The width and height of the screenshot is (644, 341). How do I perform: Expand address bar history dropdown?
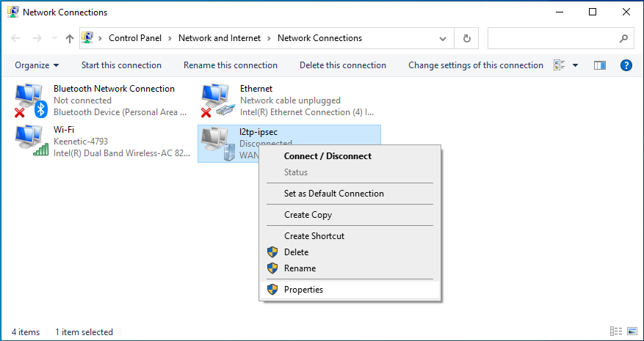pyautogui.click(x=443, y=39)
